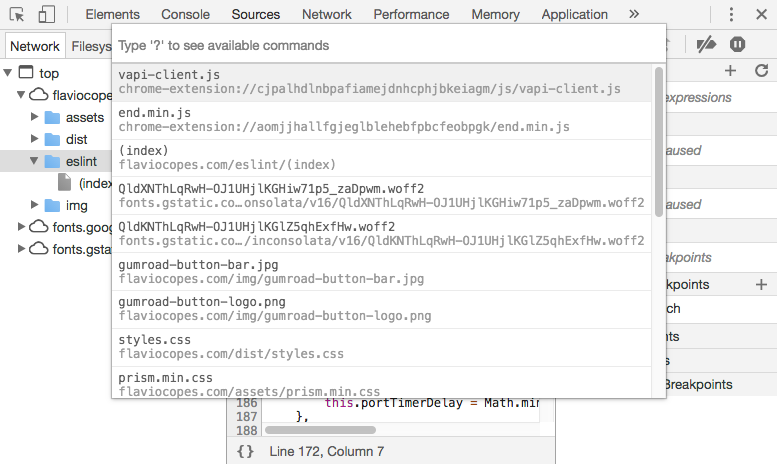This screenshot has width=777, height=464.
Task: Select the Filesystem sub-tab in the navigator
Action: pos(91,46)
